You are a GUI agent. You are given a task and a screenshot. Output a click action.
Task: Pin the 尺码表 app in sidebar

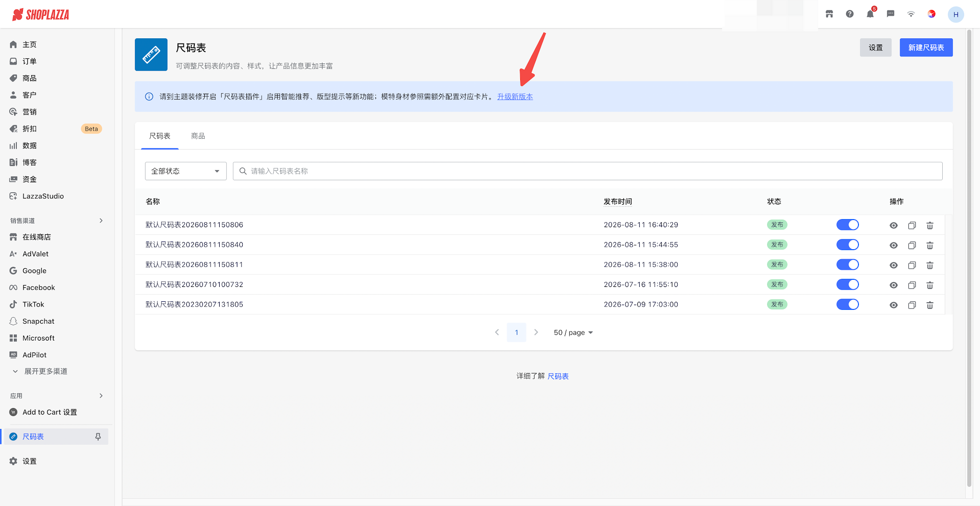click(x=98, y=437)
